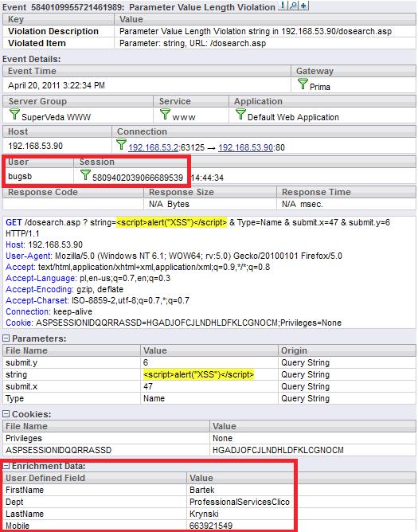Collapse the Cookies section
Image resolution: width=418 pixels, height=532 pixels.
pos(6,414)
